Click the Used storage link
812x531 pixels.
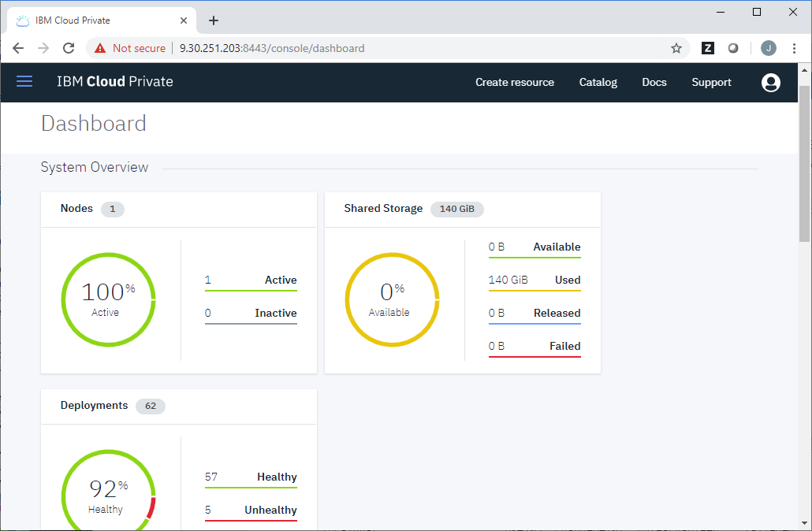(x=535, y=280)
